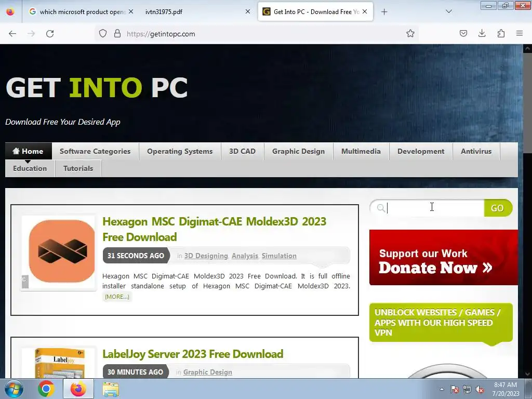Open the Simulation category link

(279, 256)
